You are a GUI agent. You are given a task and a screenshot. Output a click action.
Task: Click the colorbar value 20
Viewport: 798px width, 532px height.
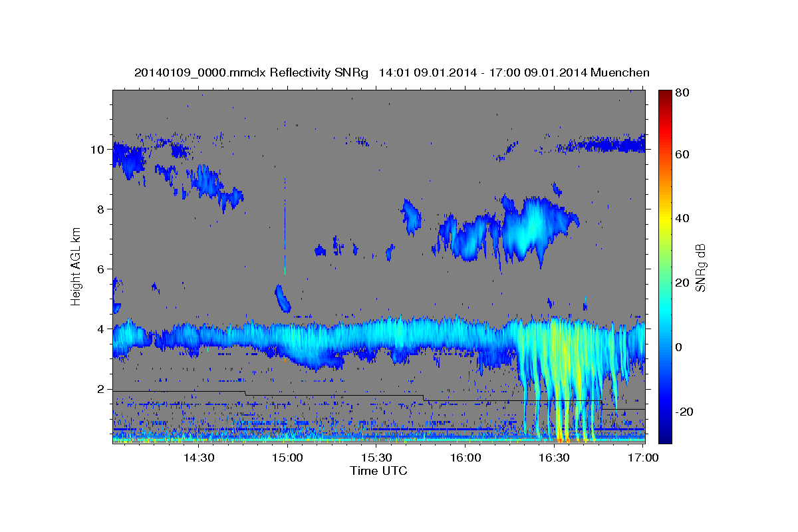coord(682,283)
